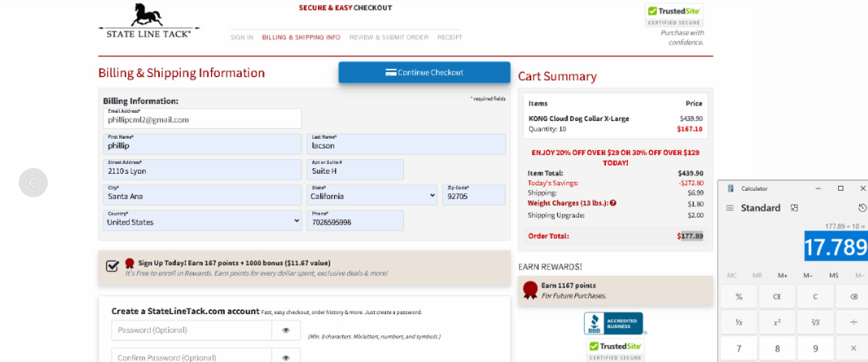Click Calculator digit 9 key

pyautogui.click(x=814, y=348)
